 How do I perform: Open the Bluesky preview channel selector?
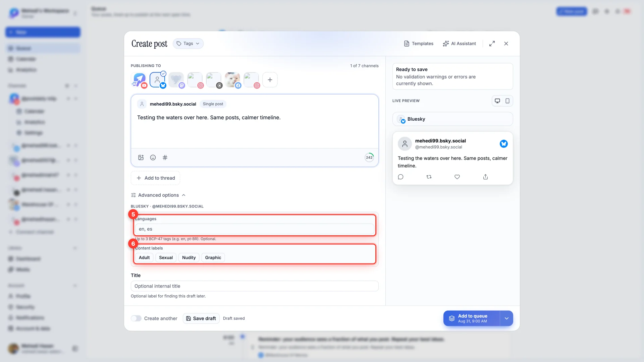452,119
